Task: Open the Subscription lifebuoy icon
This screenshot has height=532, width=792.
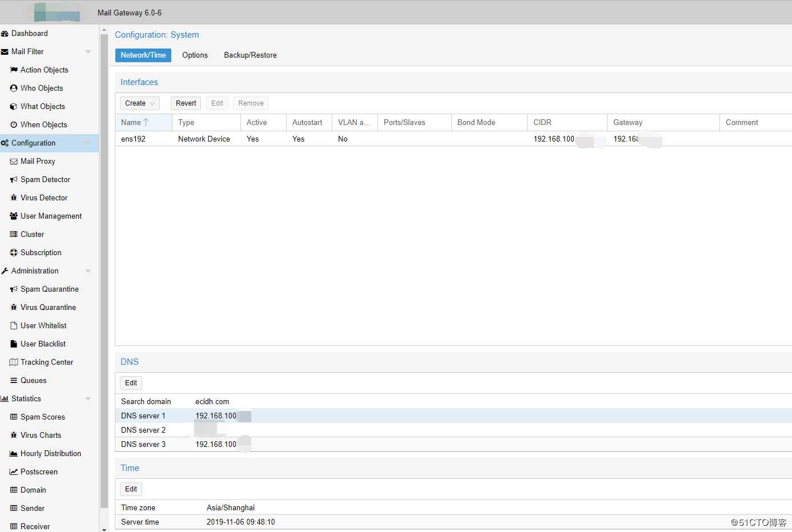Action: tap(14, 253)
